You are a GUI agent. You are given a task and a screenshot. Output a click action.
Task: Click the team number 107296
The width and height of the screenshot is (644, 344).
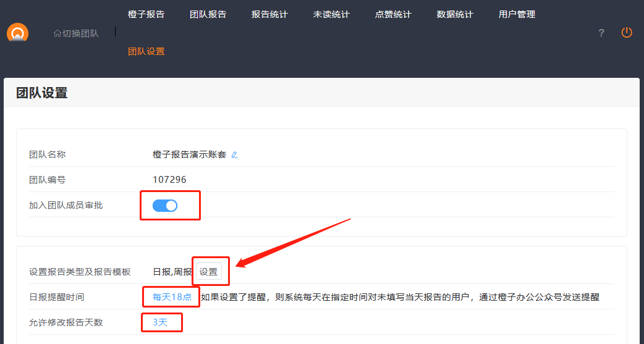169,180
